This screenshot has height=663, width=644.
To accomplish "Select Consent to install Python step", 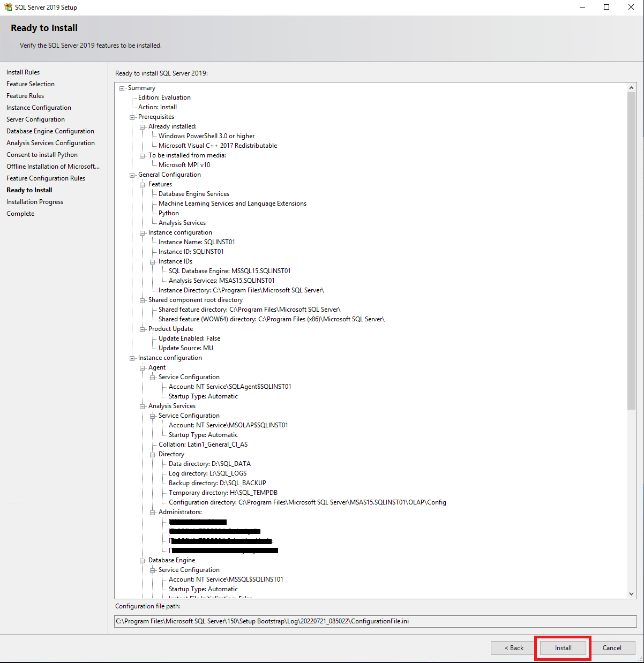I will (42, 155).
